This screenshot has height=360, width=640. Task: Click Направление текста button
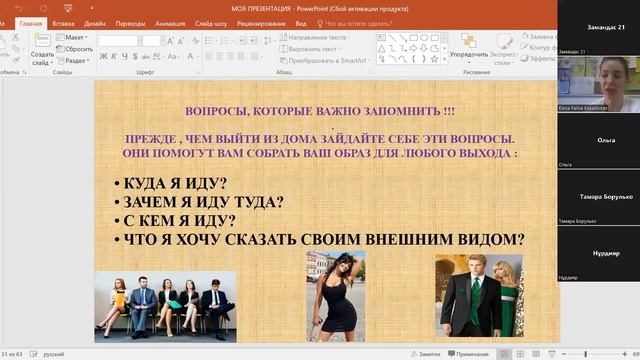pos(315,37)
